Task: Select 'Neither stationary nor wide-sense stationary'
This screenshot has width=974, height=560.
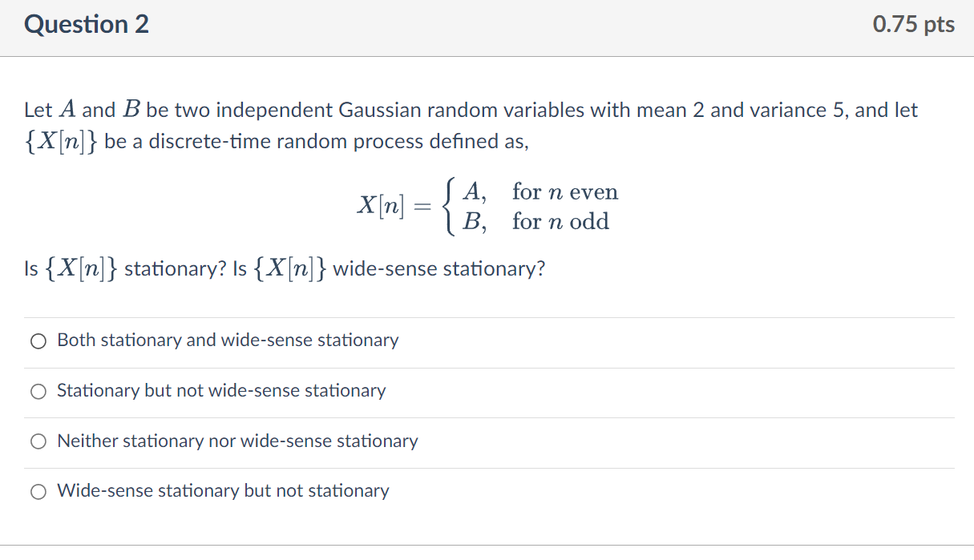Action: click(x=236, y=441)
